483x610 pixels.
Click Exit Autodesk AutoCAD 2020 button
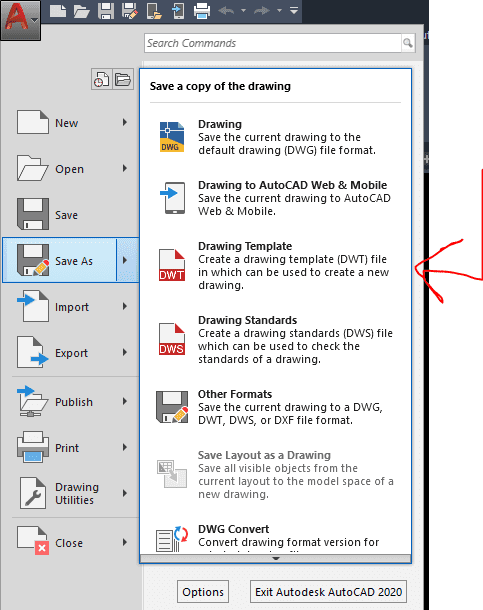click(x=328, y=592)
